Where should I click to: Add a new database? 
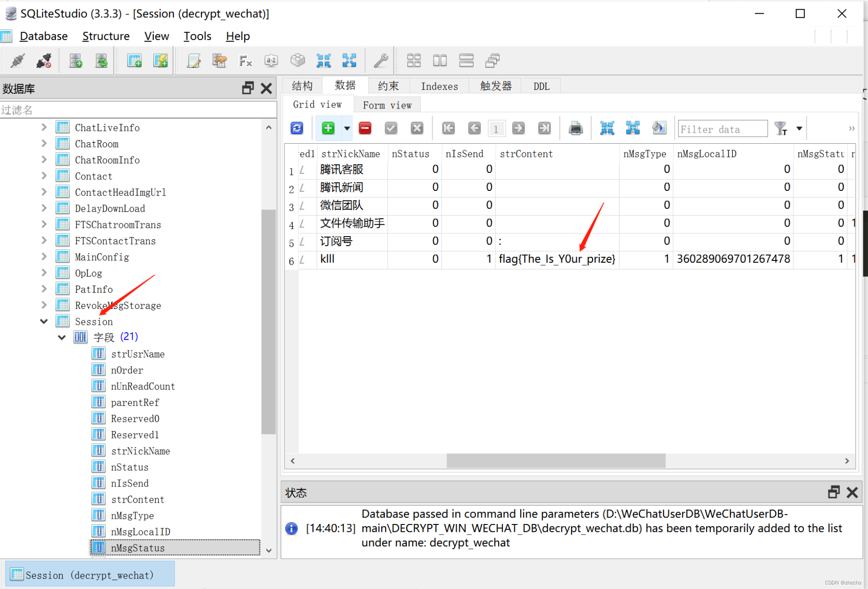coord(75,60)
